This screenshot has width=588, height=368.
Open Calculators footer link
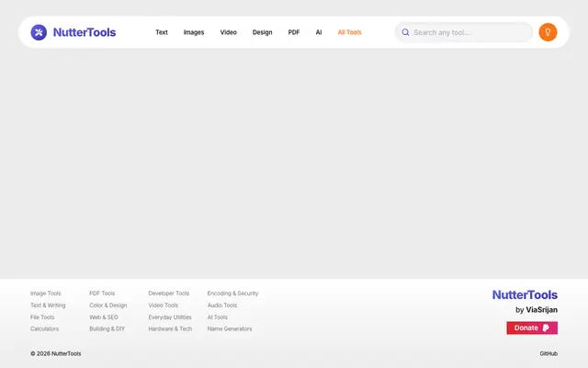point(45,328)
